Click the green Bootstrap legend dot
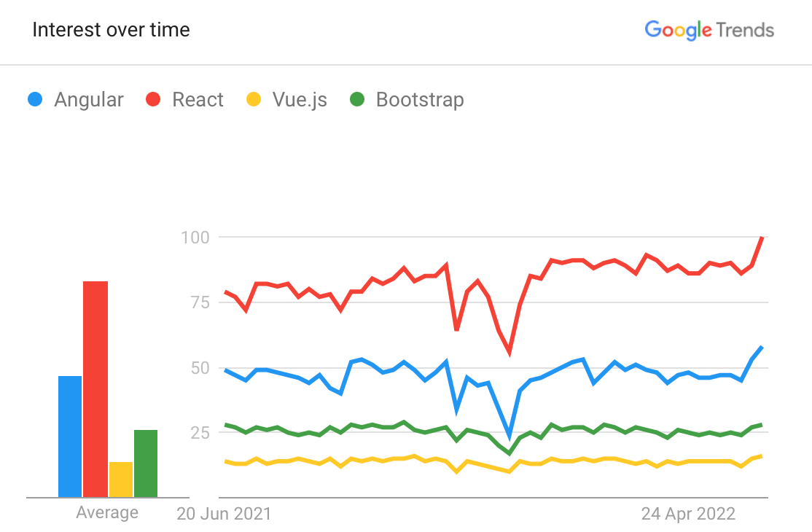The width and height of the screenshot is (812, 532). click(x=357, y=100)
